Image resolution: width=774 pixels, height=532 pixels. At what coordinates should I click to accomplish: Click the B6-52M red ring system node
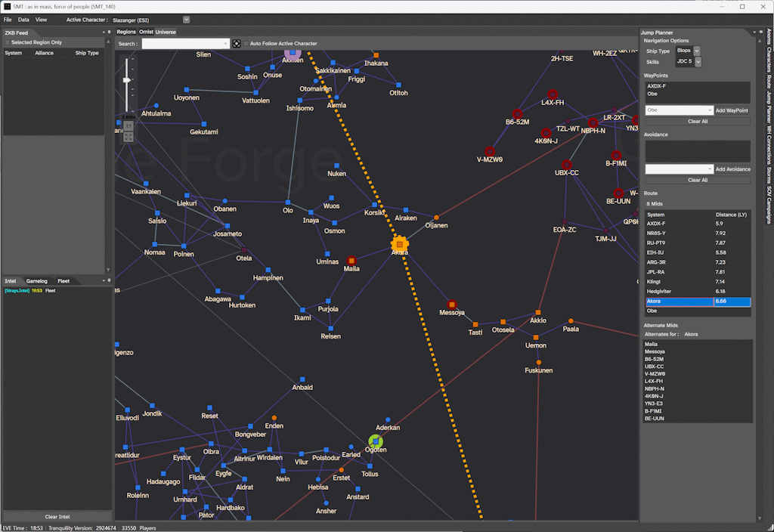pos(517,114)
